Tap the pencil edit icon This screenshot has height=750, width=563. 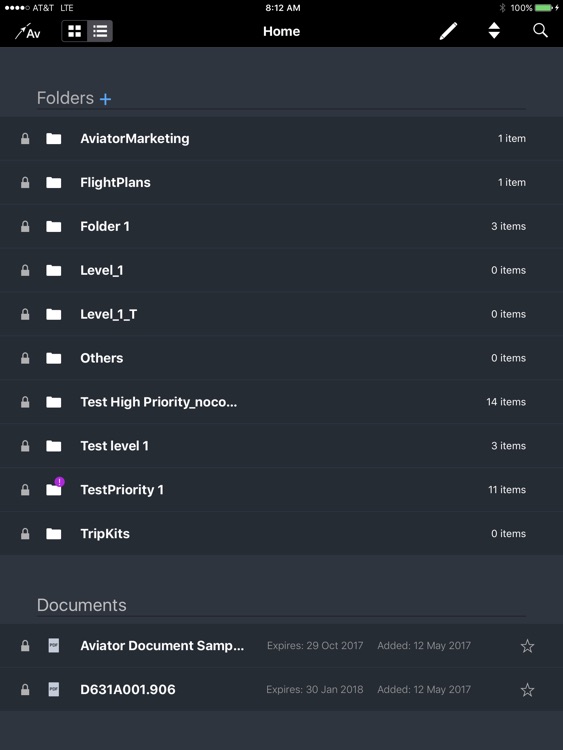[448, 32]
